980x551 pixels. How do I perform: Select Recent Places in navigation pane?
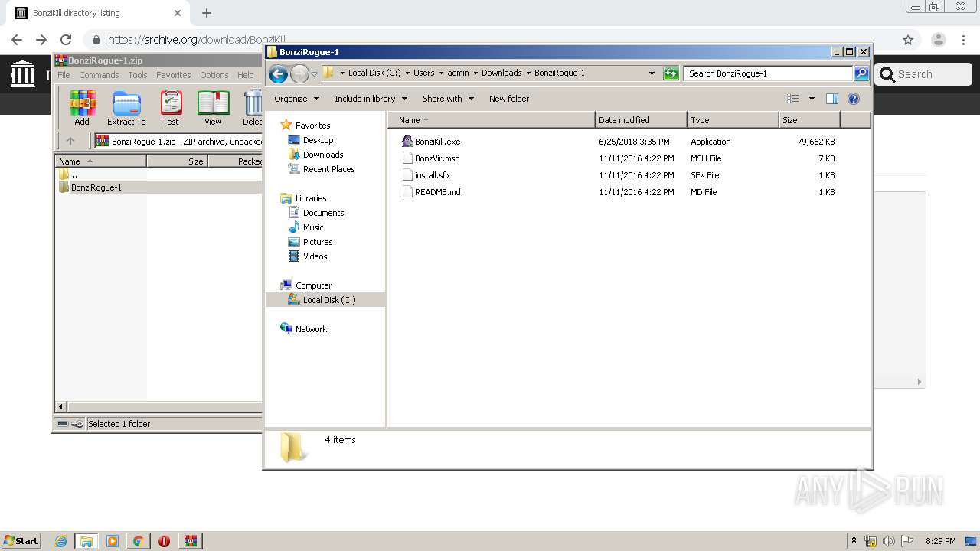(328, 169)
